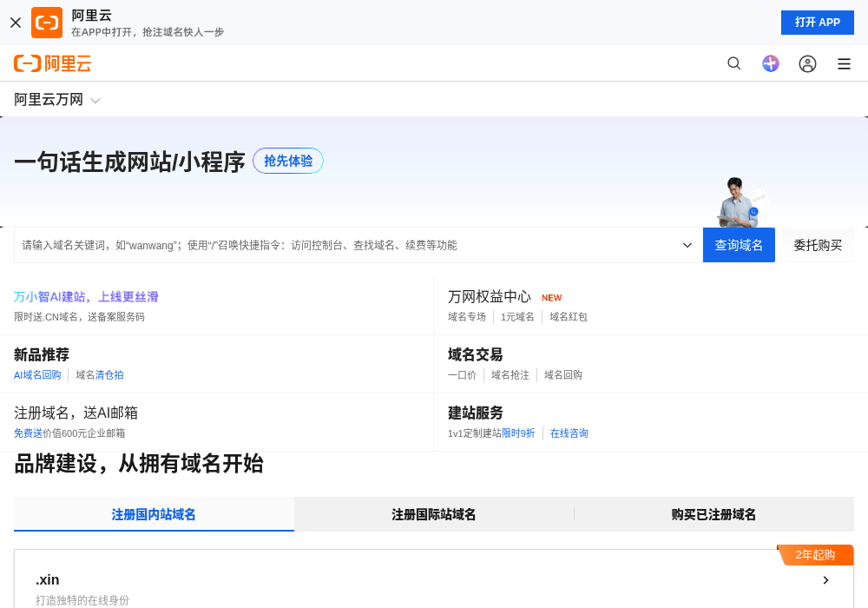Click 限时送.CN域名，送备案服务码 text
Image resolution: width=868 pixels, height=608 pixels.
click(x=79, y=317)
